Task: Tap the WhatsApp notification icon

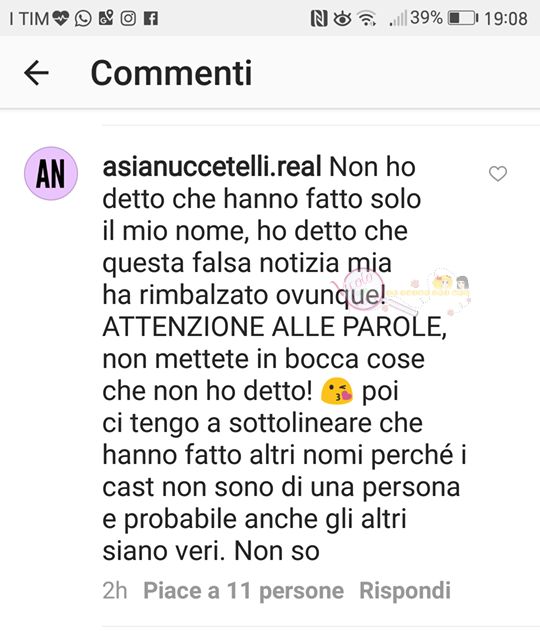Action: (83, 19)
